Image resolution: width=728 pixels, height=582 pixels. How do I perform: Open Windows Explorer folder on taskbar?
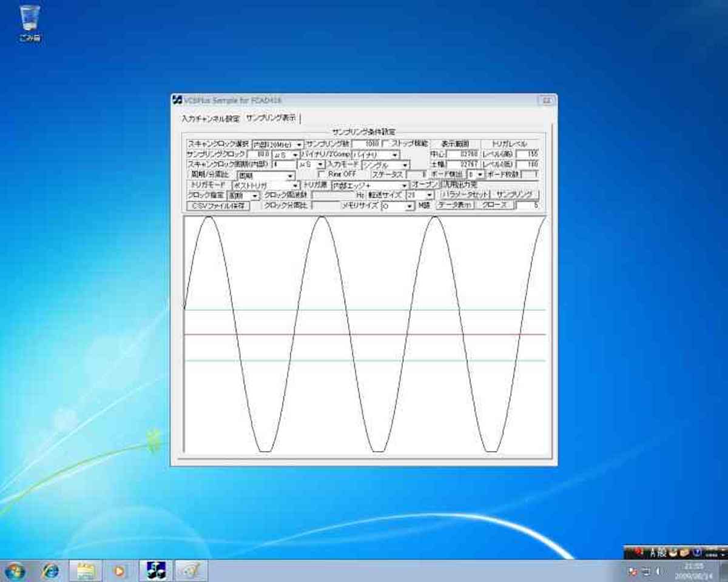coord(85,571)
